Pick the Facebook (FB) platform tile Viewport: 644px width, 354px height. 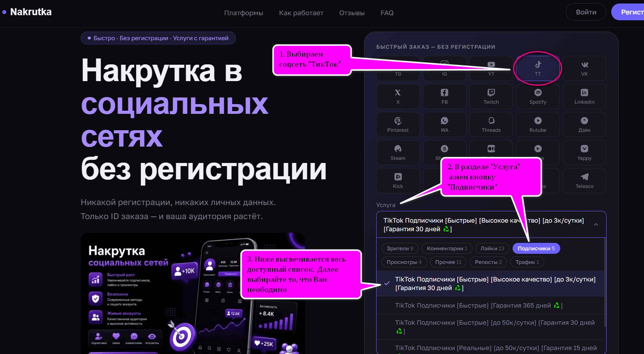pos(444,96)
